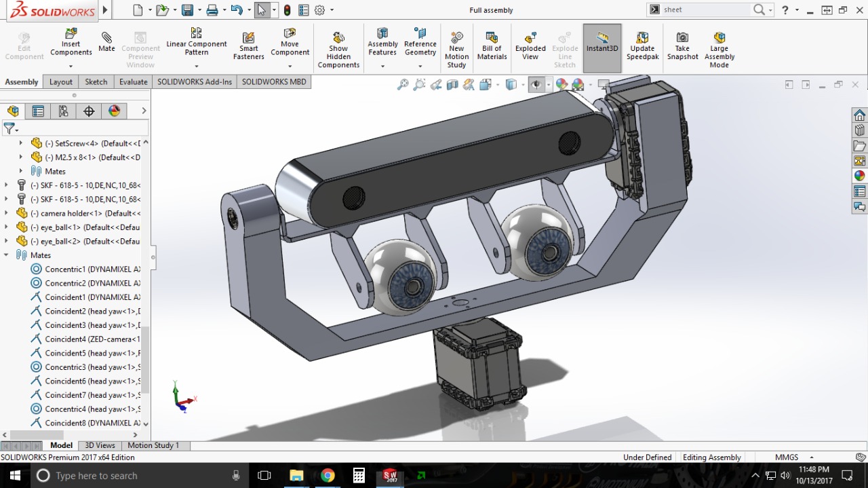The image size is (868, 488).
Task: Open Reference Geometry dropdown arrow
Action: coord(420,67)
